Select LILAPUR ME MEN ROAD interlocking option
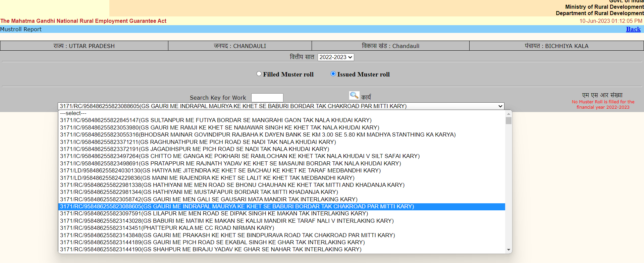This screenshot has width=644, height=263. click(214, 214)
